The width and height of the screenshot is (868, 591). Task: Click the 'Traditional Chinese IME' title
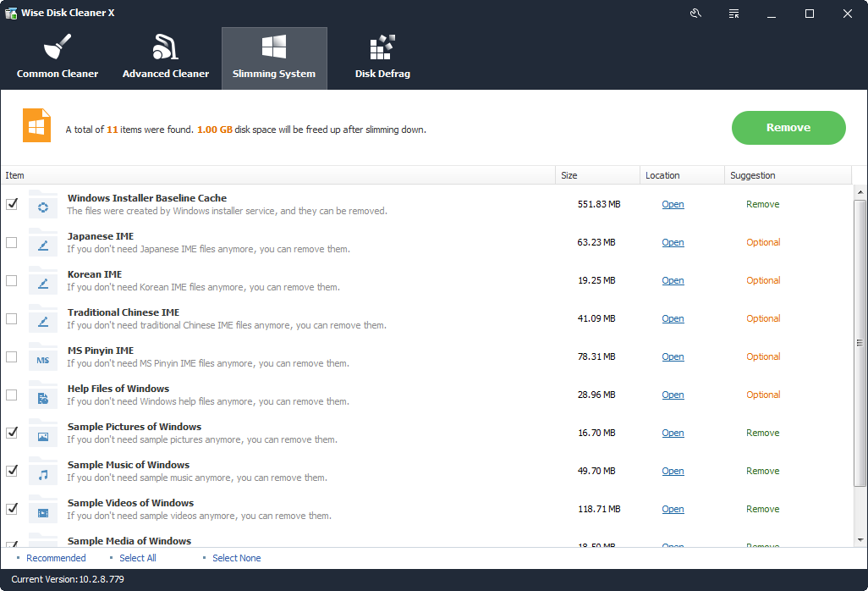tap(124, 313)
